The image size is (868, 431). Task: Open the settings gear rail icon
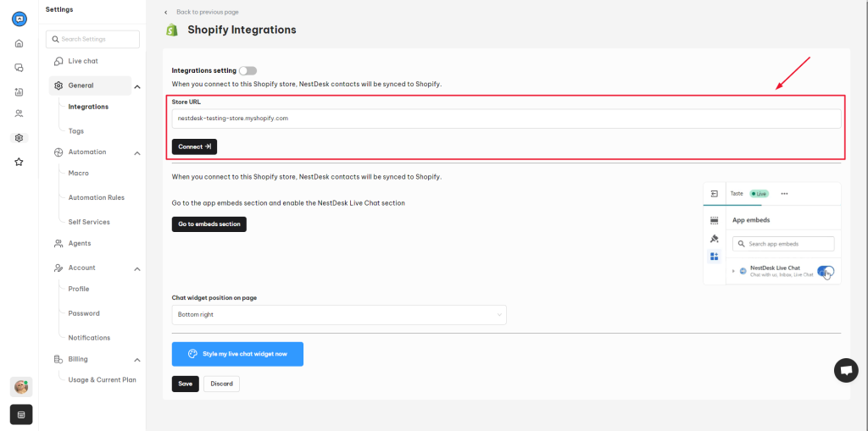coord(19,138)
